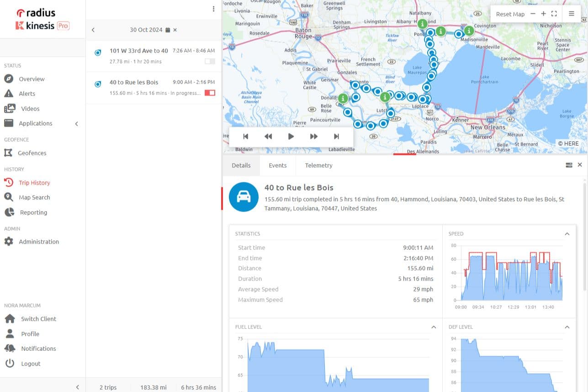588x392 pixels.
Task: Switch to the Events tab
Action: [x=278, y=165]
